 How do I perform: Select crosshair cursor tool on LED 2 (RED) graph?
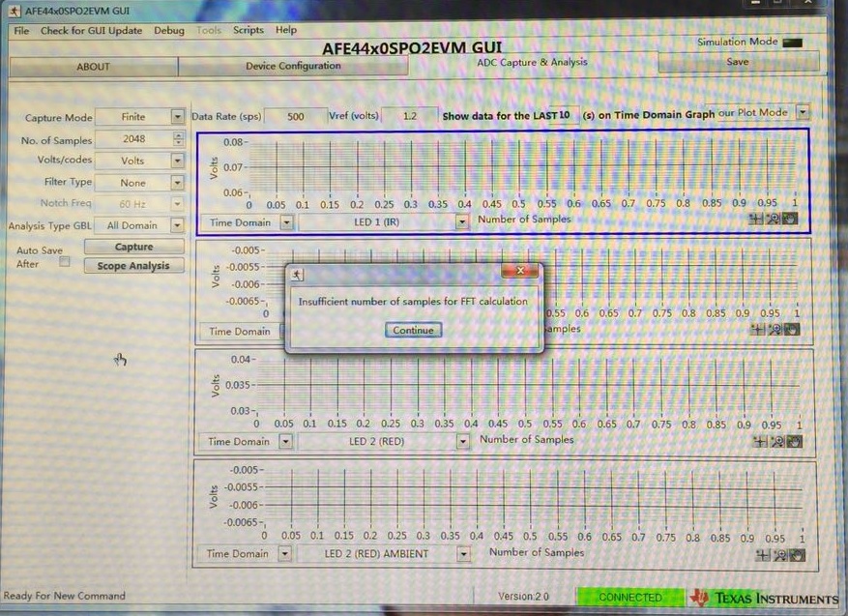(760, 442)
